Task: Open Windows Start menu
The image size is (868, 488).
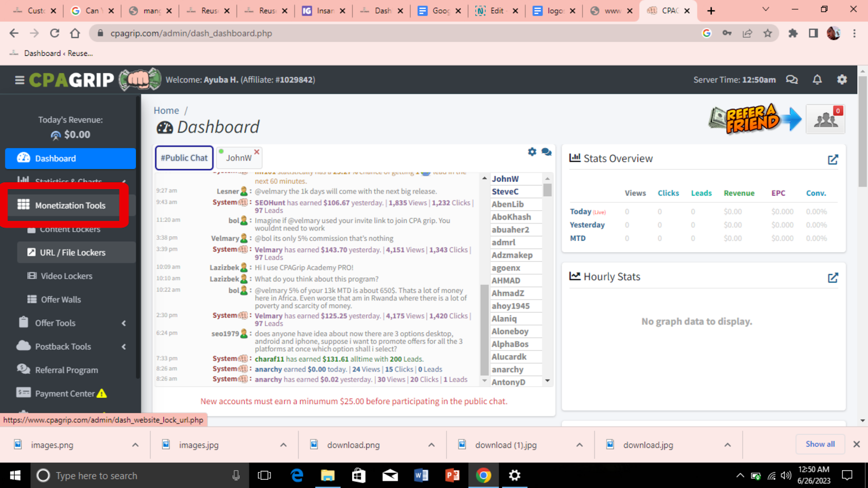Action: coord(15,476)
